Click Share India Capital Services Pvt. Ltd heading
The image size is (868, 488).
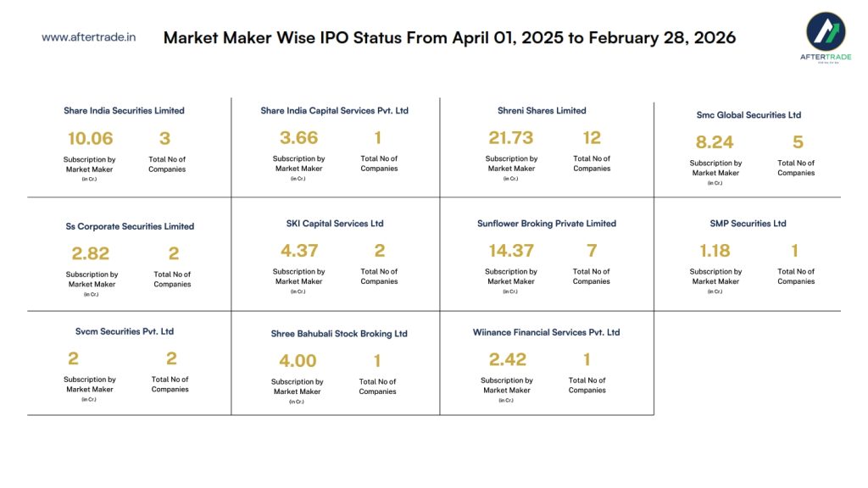pyautogui.click(x=334, y=111)
